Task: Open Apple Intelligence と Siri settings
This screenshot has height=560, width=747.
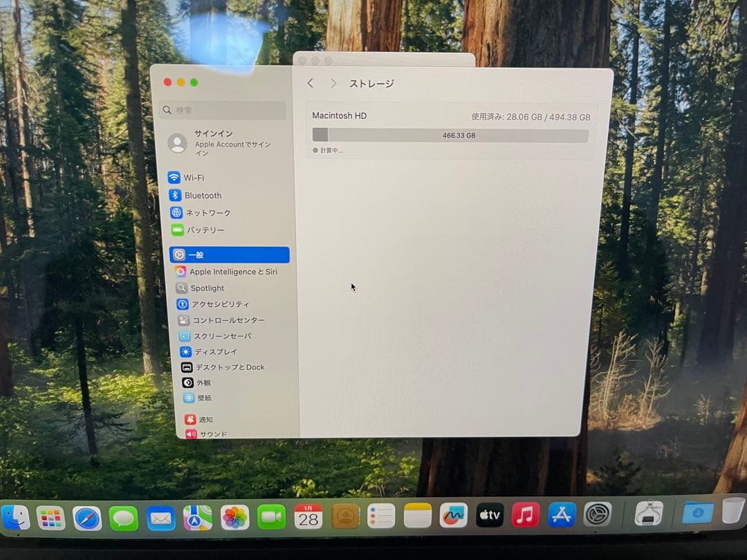Action: (228, 272)
